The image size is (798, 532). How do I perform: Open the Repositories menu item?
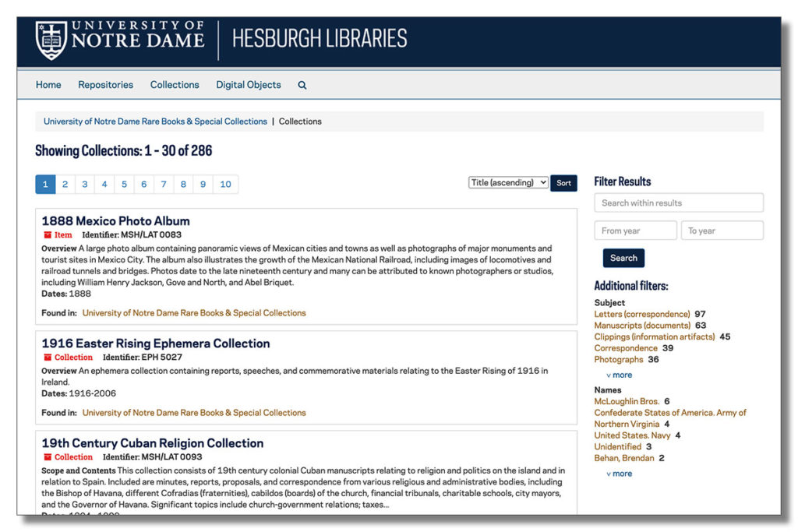[105, 85]
